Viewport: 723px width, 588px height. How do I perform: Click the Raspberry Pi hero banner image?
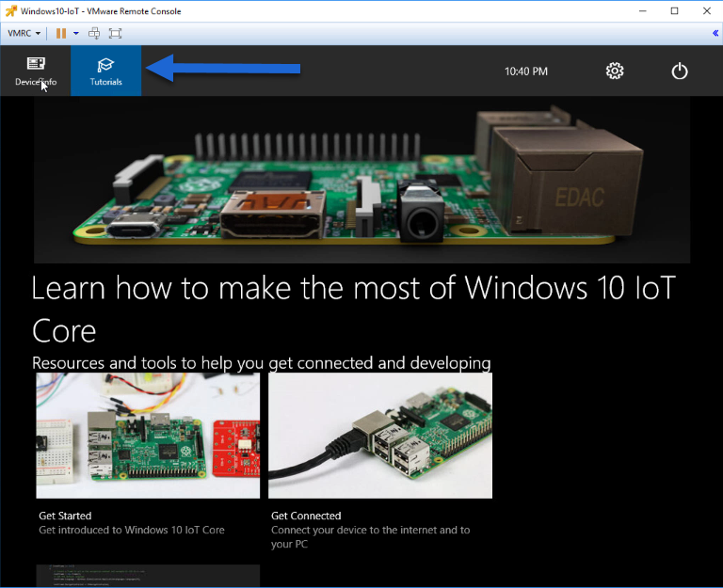pos(361,180)
